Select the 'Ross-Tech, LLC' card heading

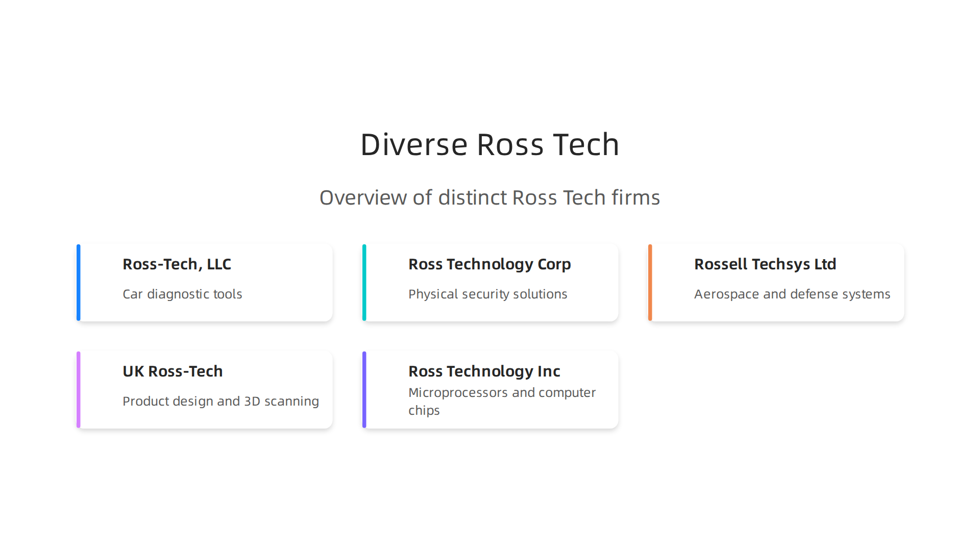[177, 264]
